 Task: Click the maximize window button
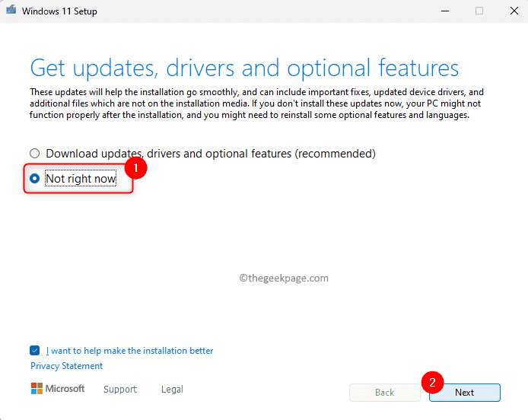tap(479, 11)
